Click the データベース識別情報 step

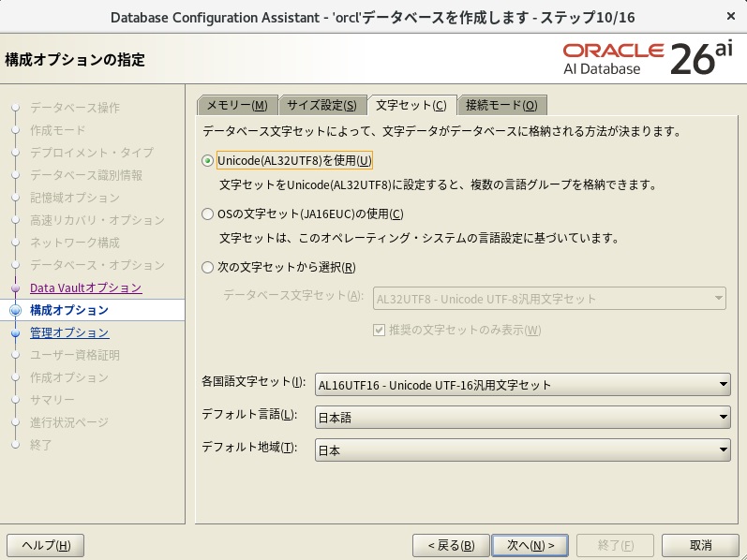(x=86, y=175)
